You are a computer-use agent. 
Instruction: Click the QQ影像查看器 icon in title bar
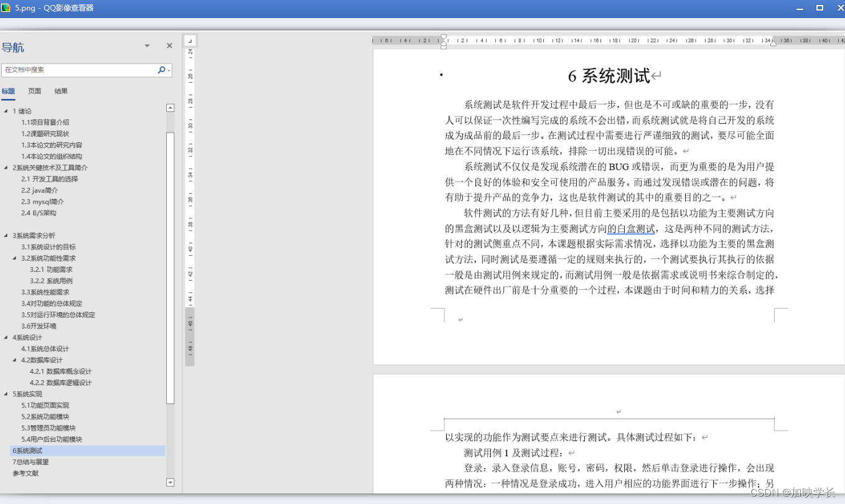coord(6,8)
